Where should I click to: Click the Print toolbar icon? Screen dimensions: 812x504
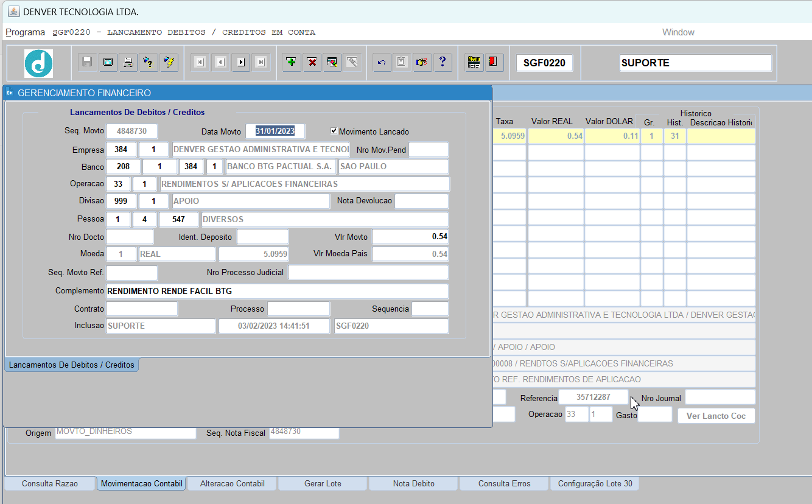[128, 62]
